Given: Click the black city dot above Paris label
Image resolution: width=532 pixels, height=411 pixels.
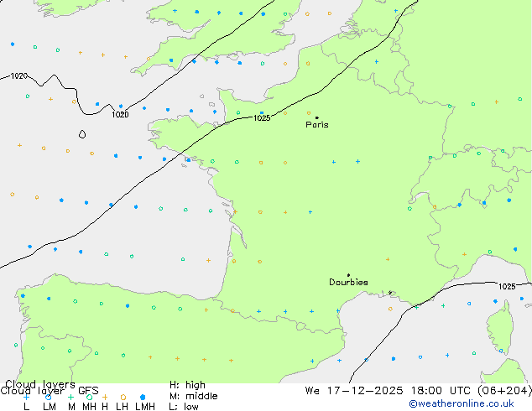Looking at the screenshot, I should click(x=317, y=117).
